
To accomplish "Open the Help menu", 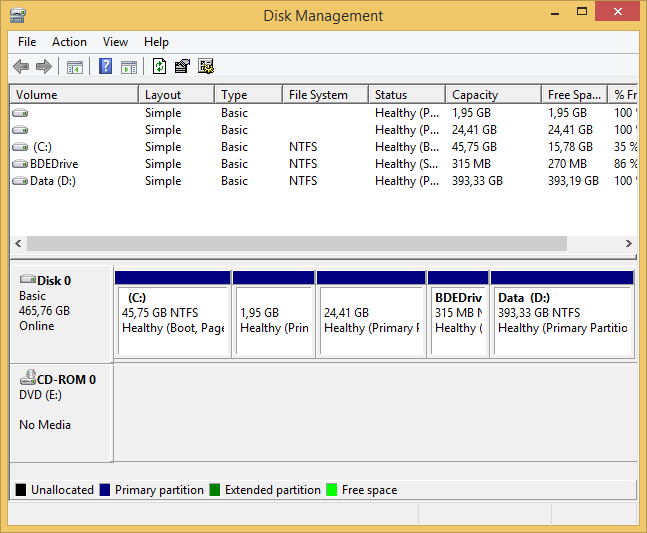I will [156, 42].
